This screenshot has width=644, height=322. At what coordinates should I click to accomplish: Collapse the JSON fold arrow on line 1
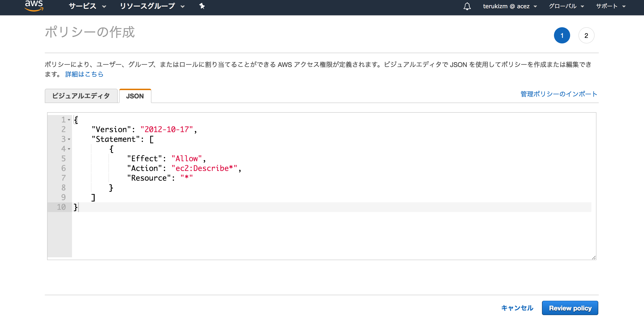click(69, 120)
